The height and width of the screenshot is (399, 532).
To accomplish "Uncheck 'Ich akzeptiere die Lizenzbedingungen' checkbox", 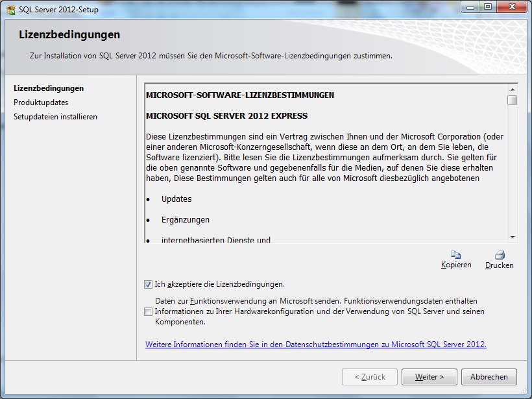I will [x=149, y=284].
